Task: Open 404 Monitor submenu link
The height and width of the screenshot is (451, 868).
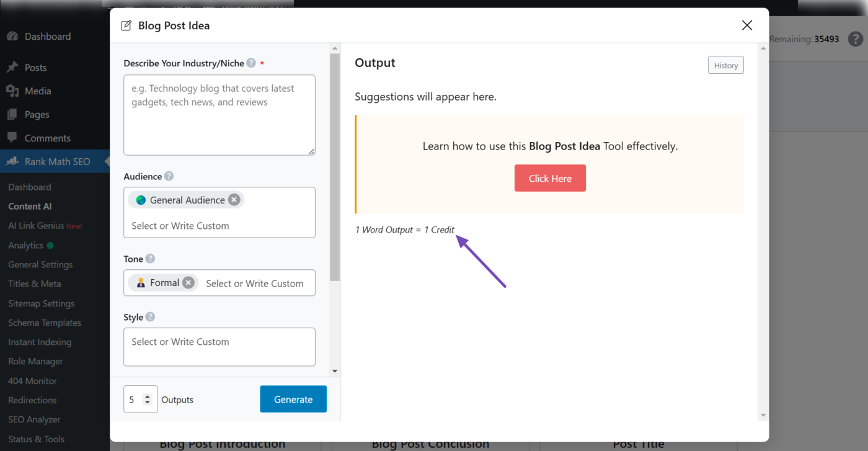Action: tap(32, 381)
